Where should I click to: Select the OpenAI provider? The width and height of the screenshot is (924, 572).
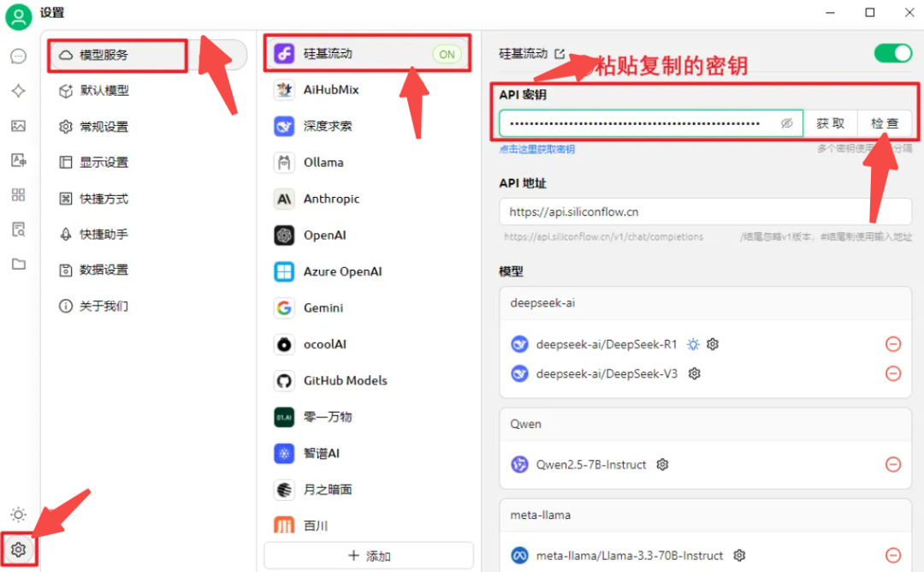tap(368, 235)
